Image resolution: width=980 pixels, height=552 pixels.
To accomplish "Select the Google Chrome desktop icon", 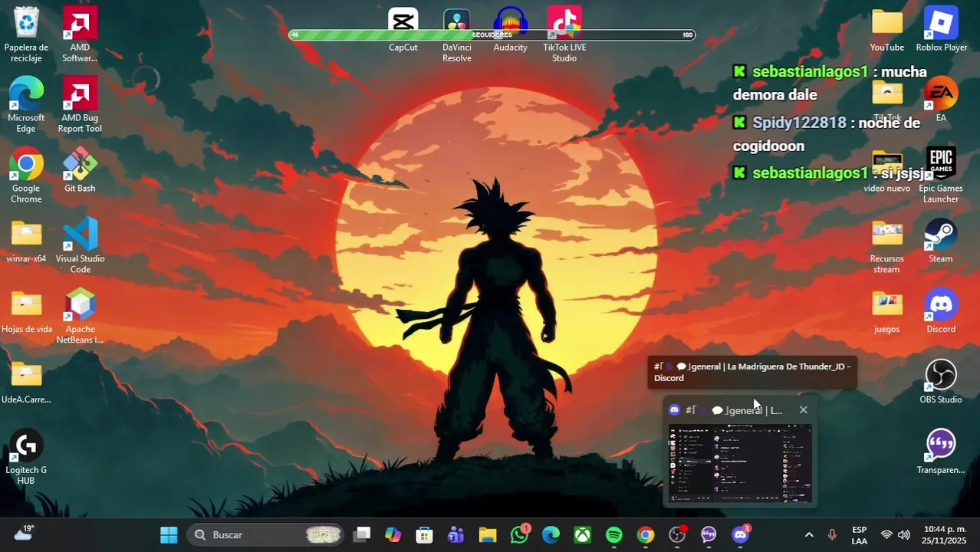I will (26, 176).
